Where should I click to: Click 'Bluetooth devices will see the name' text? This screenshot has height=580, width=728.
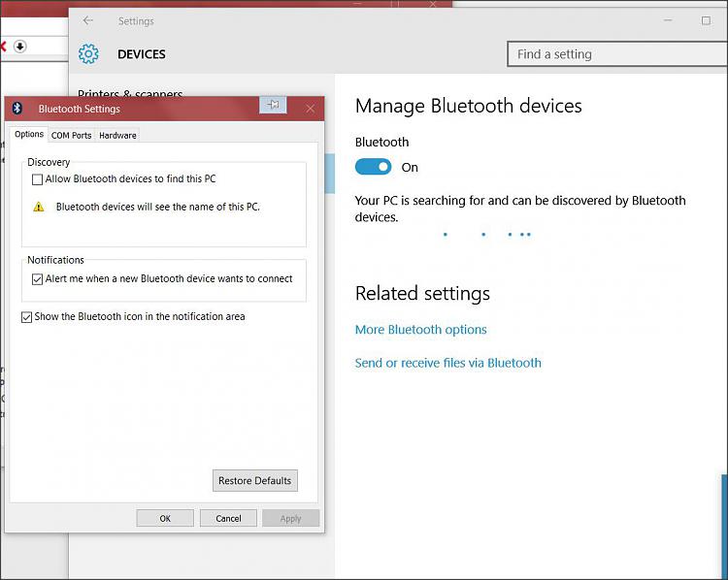pos(158,207)
